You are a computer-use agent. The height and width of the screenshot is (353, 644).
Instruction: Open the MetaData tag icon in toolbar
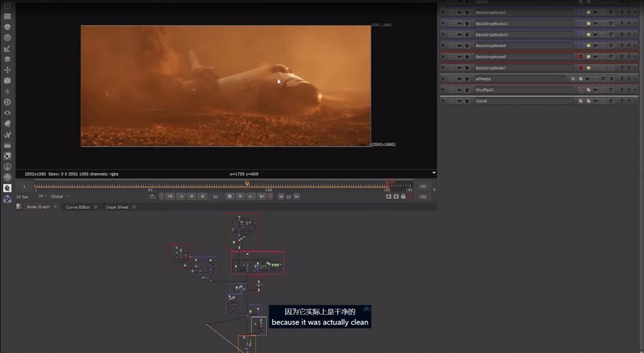click(7, 123)
